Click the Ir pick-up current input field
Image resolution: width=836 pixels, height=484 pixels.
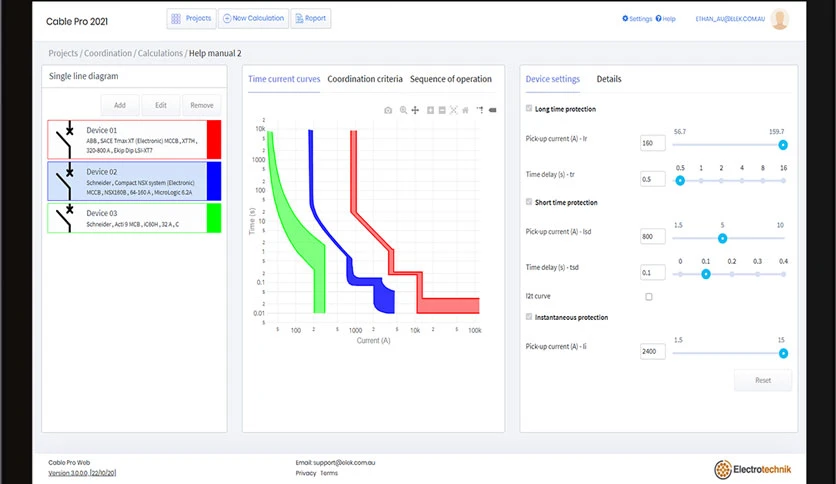pos(653,143)
